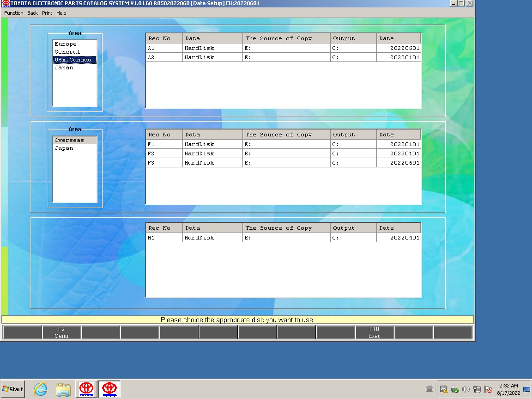532x399 pixels.
Task: Click the F2 Menu button
Action: pos(61,332)
